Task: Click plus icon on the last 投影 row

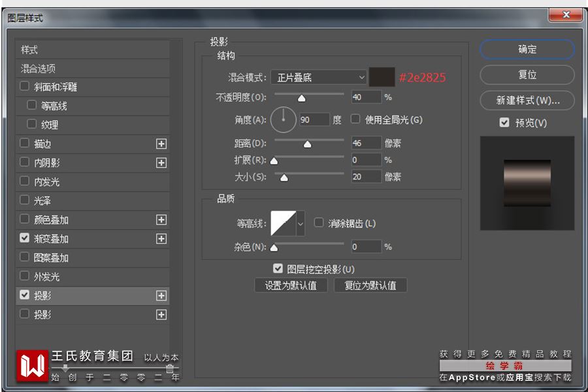Action: [161, 315]
